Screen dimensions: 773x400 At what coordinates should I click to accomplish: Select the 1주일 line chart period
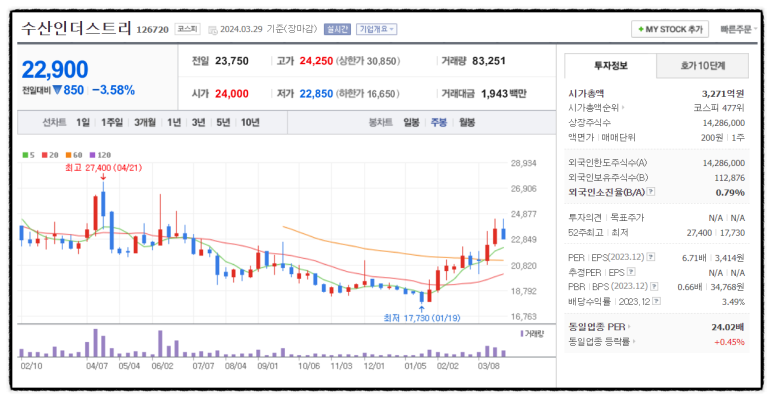point(112,123)
